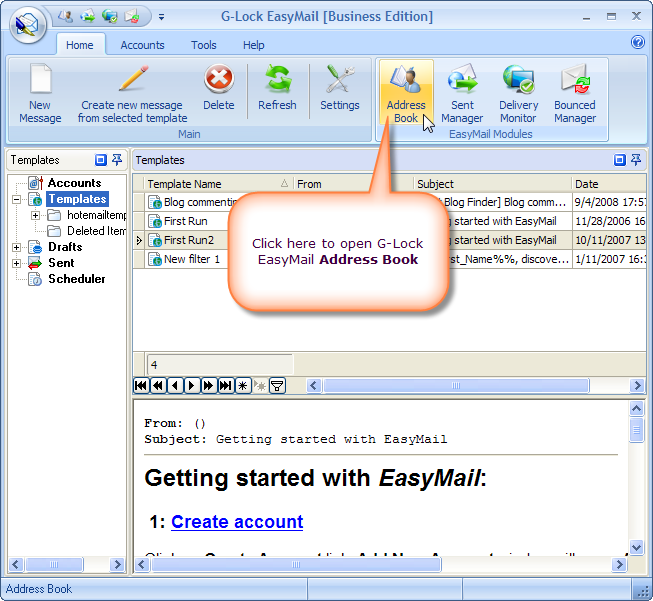Expand the Drafts tree node
653x601 pixels.
point(17,247)
